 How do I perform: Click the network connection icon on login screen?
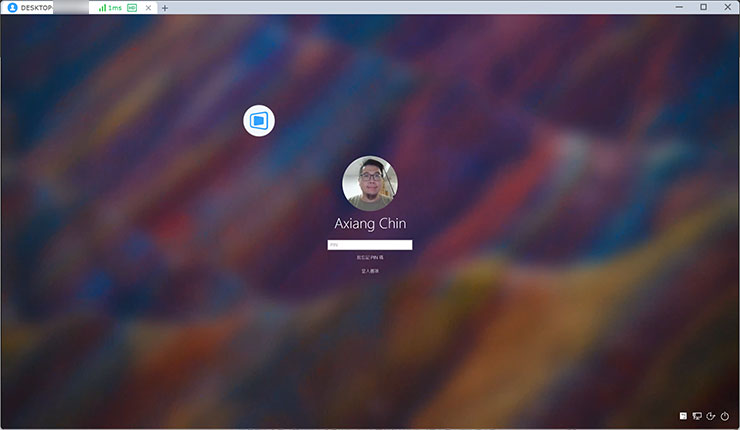tap(696, 416)
